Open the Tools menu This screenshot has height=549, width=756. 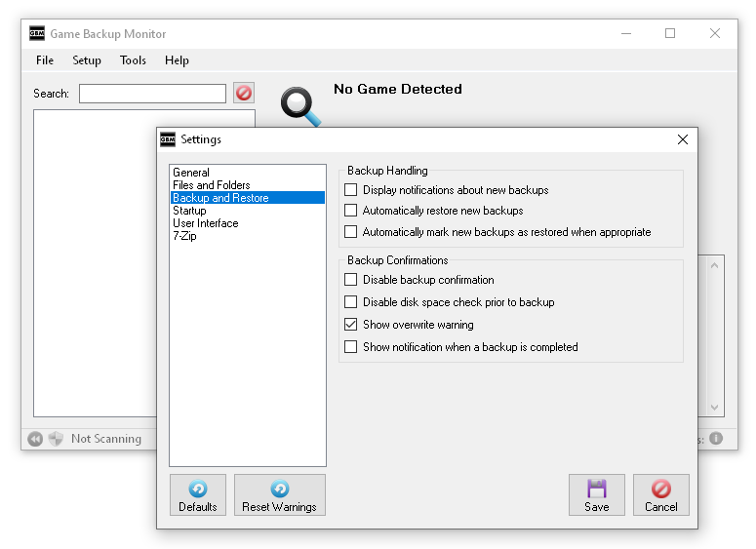tap(133, 60)
